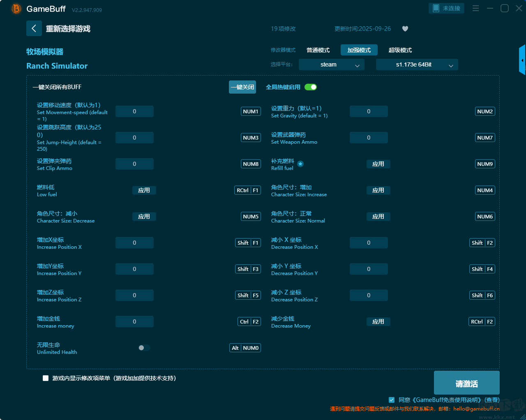Viewport: 526px width, 420px height.
Task: Click the heart favorite icon
Action: tap(405, 29)
